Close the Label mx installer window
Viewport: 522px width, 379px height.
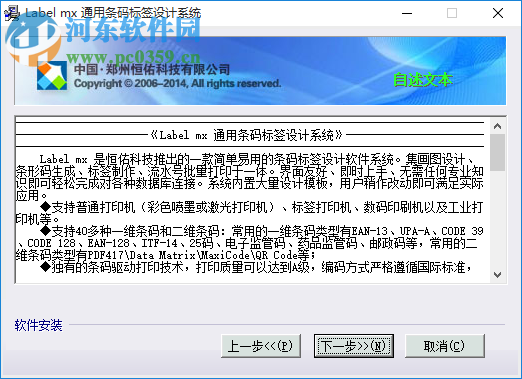tap(498, 13)
